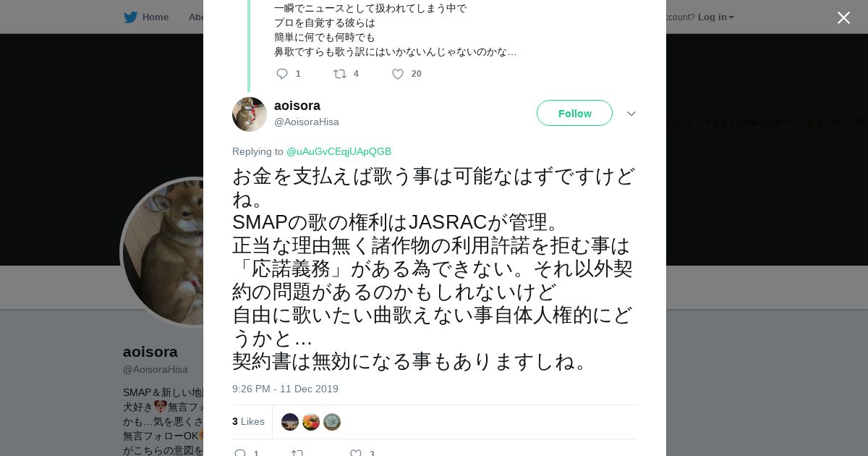Open second liker's red flower avatar

click(x=311, y=422)
